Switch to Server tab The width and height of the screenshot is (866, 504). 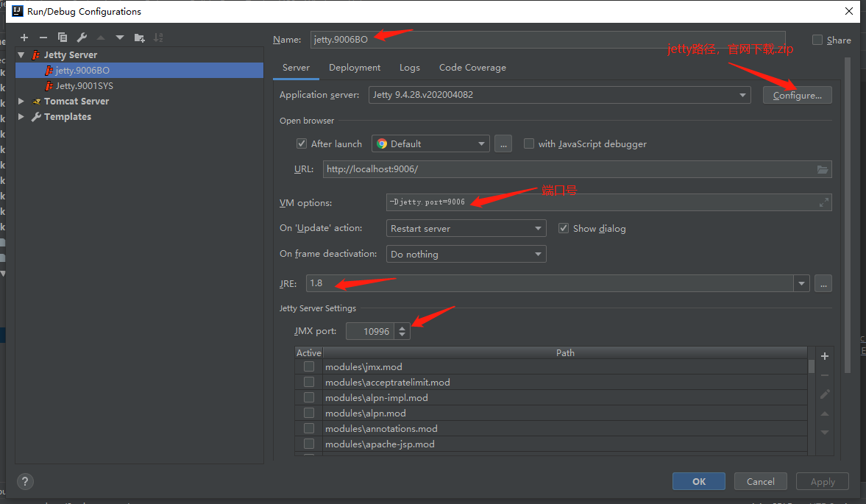[296, 68]
